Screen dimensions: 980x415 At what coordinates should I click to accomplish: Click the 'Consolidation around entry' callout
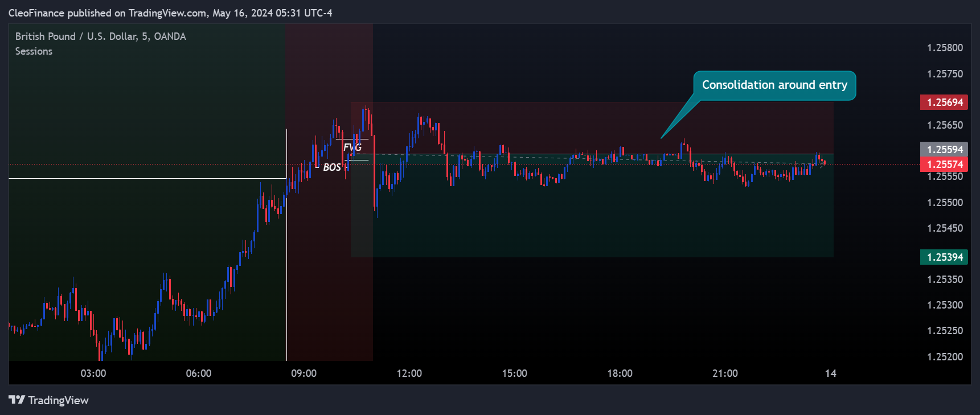[x=774, y=85]
